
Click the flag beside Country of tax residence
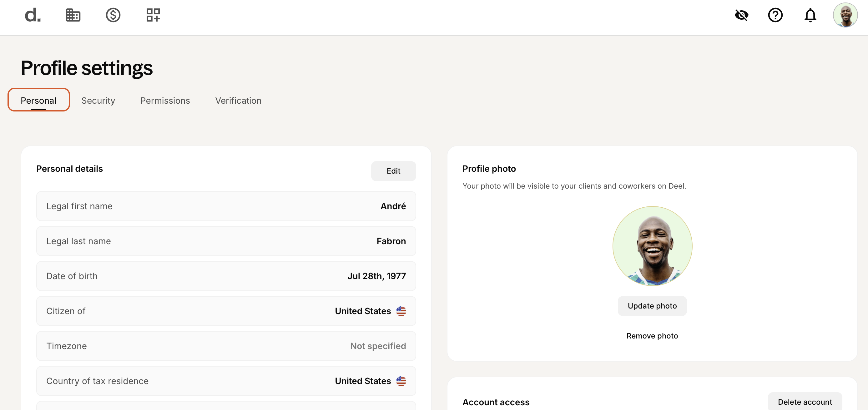(x=401, y=381)
